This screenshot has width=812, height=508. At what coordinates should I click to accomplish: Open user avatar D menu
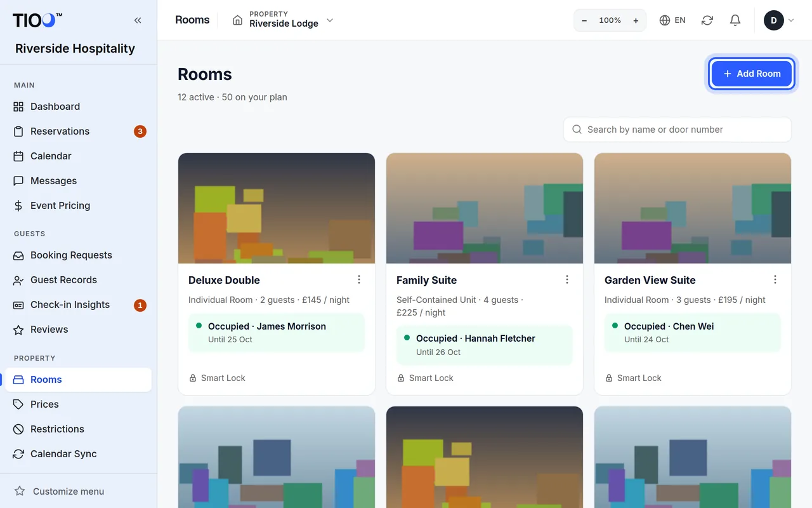[x=779, y=20]
